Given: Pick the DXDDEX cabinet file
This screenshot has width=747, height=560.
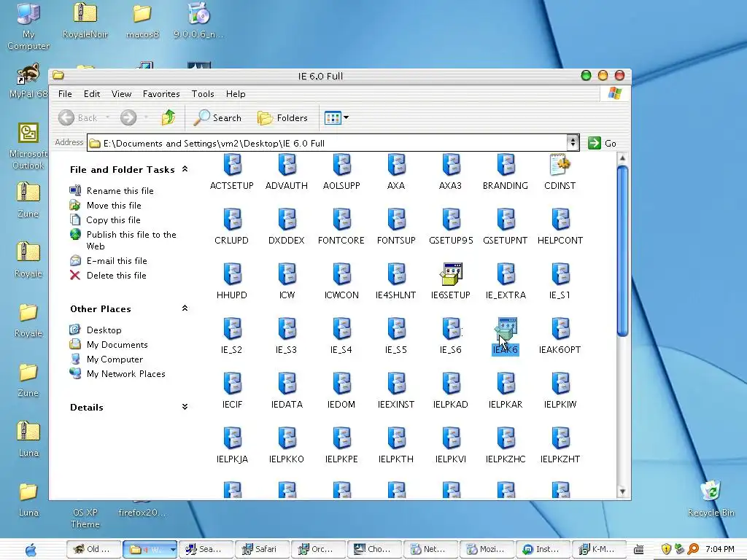Looking at the screenshot, I should (286, 227).
